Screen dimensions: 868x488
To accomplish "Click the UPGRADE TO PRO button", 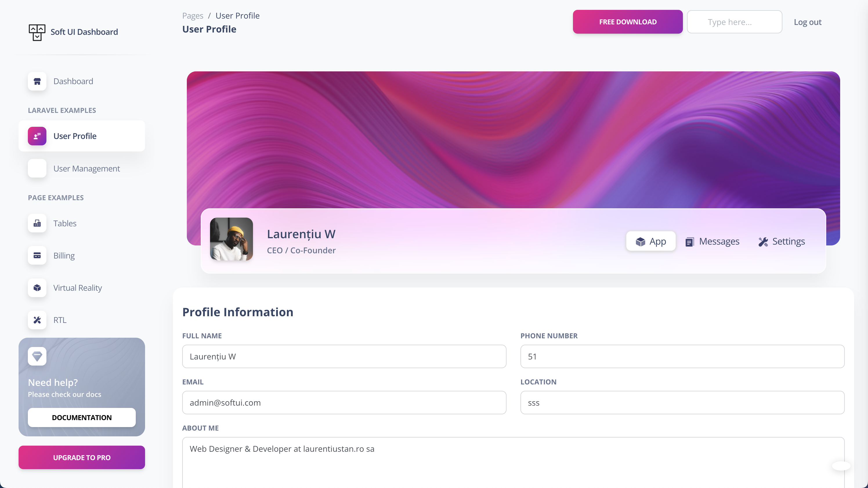I will (x=82, y=457).
